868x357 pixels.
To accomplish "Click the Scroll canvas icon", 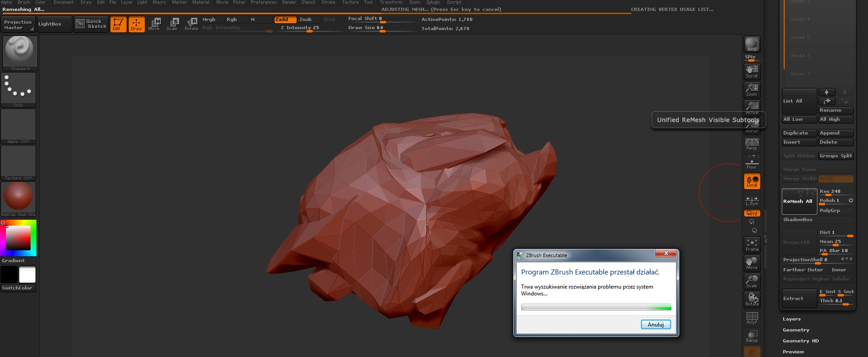I will [752, 72].
